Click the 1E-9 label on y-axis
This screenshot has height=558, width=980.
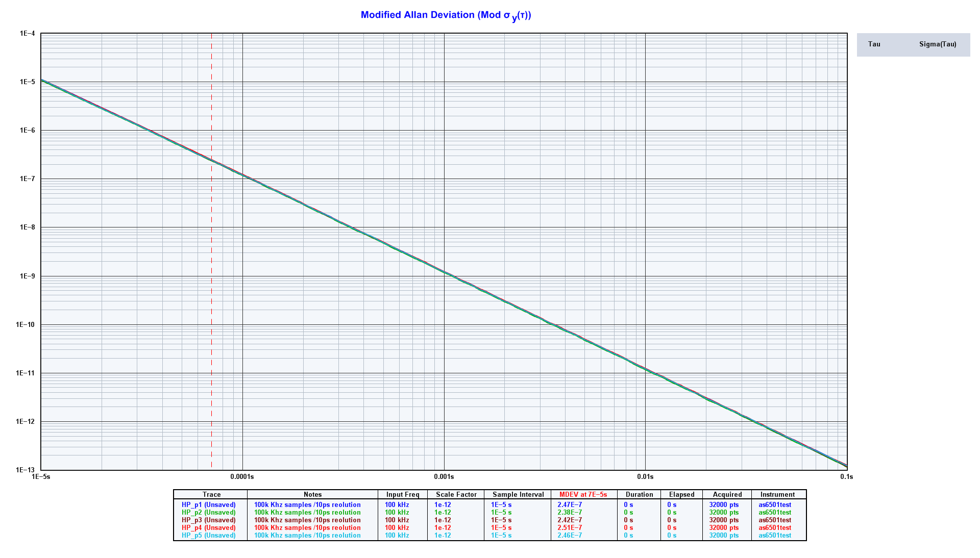pyautogui.click(x=27, y=276)
